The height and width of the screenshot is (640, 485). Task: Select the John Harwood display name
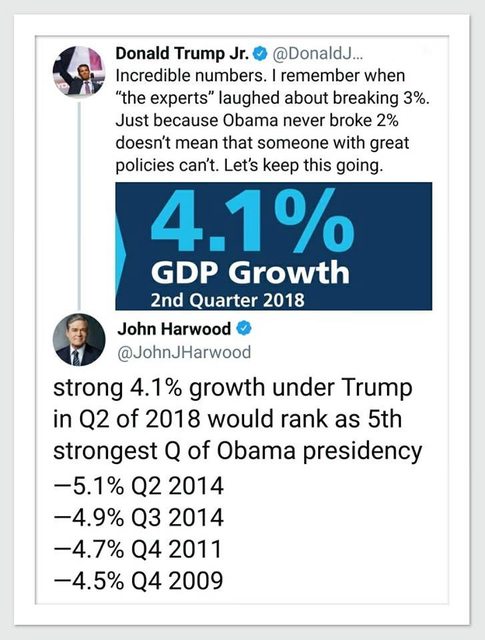click(174, 329)
